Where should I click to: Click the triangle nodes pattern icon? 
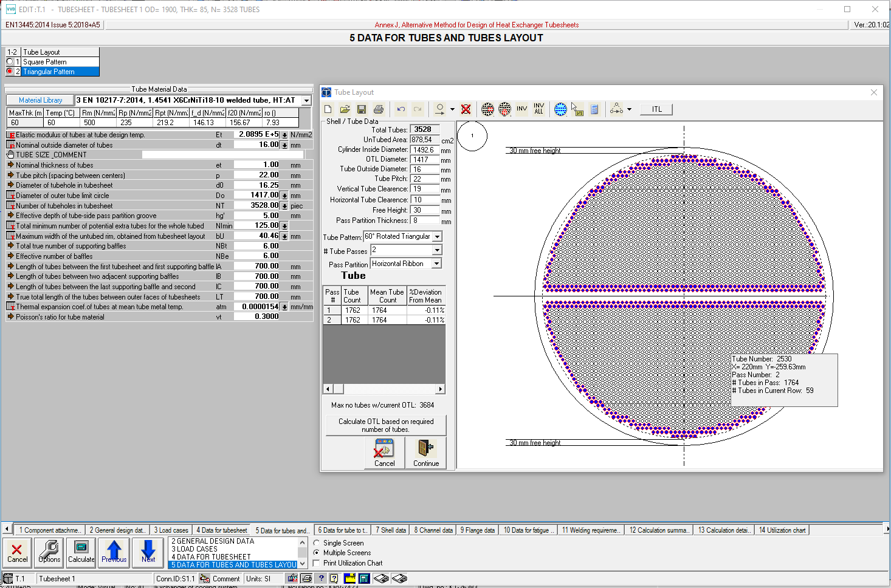(617, 109)
